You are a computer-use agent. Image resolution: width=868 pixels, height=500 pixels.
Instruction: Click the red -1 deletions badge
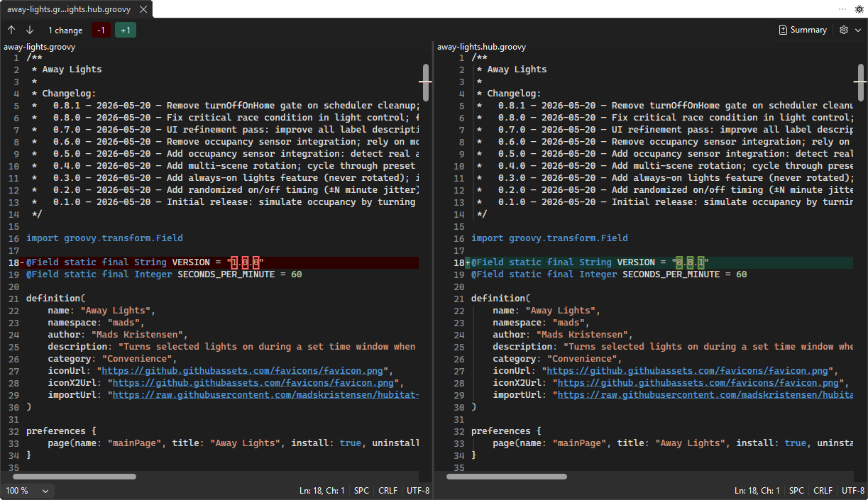[x=101, y=30]
